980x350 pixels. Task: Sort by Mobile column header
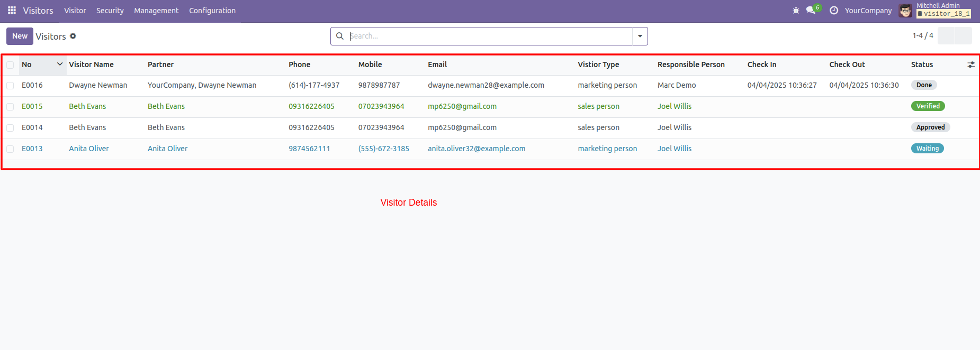pos(370,65)
